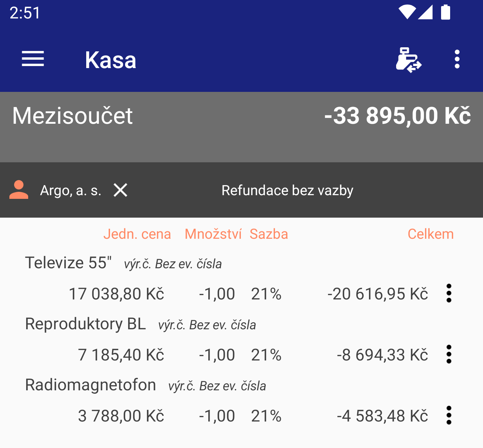This screenshot has width=483, height=448.
Task: Open options for Televize 55" item
Action: 449,293
